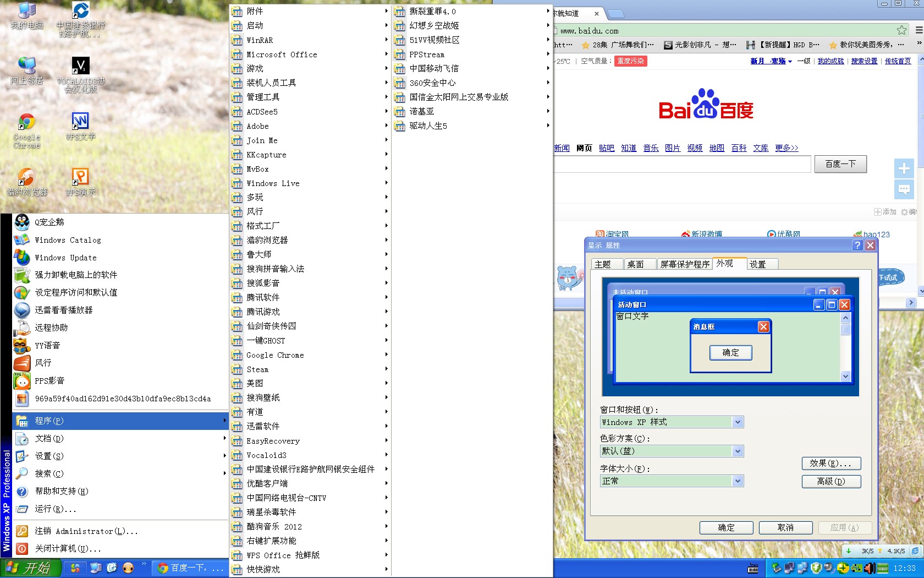Expand the Steam programs submenu
Screen dimensions: 924x578
click(x=310, y=369)
